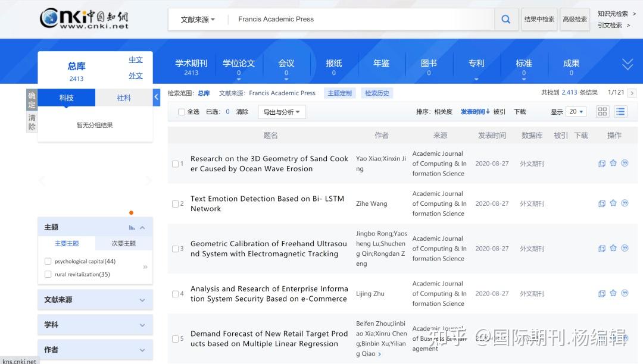The image size is (643, 364).
Task: Switch to grid view icon
Action: 603,111
